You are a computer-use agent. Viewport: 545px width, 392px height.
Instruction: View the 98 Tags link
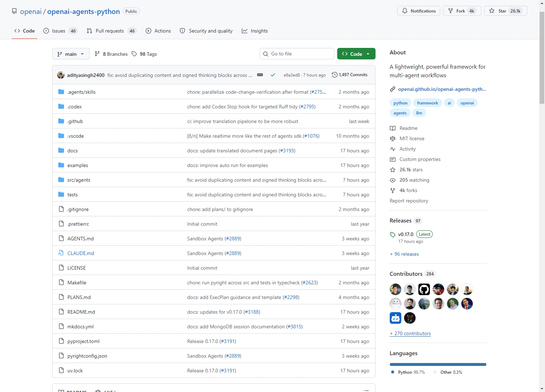tap(144, 54)
